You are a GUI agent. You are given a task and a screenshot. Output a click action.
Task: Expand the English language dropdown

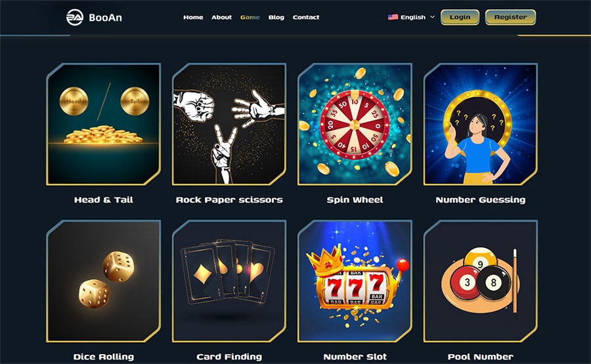(x=411, y=17)
